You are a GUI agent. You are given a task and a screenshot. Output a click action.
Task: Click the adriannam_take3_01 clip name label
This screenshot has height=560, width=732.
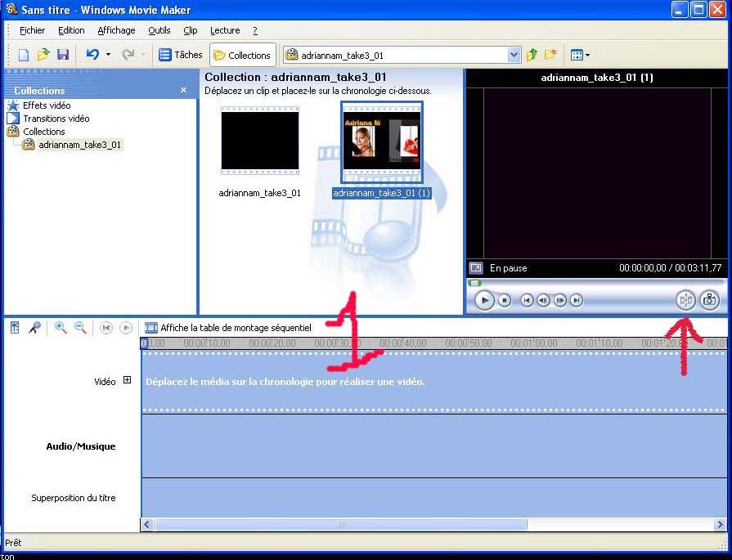pyautogui.click(x=259, y=193)
